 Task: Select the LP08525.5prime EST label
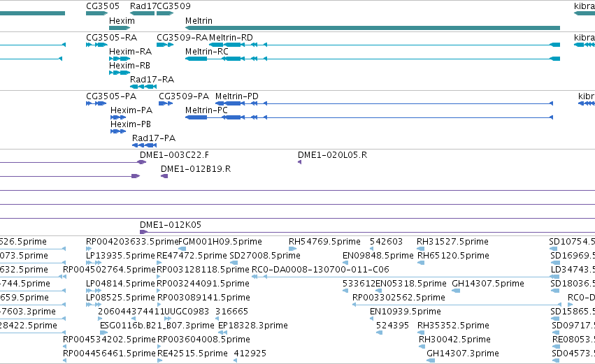click(x=120, y=298)
